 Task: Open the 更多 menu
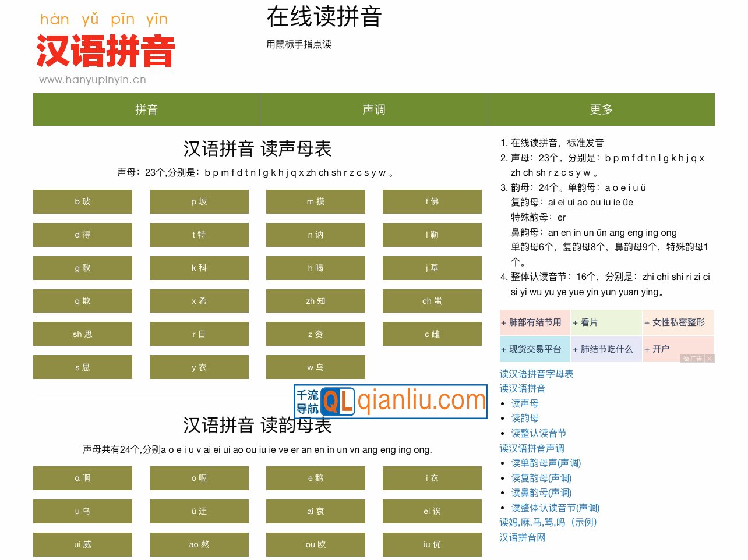[601, 109]
